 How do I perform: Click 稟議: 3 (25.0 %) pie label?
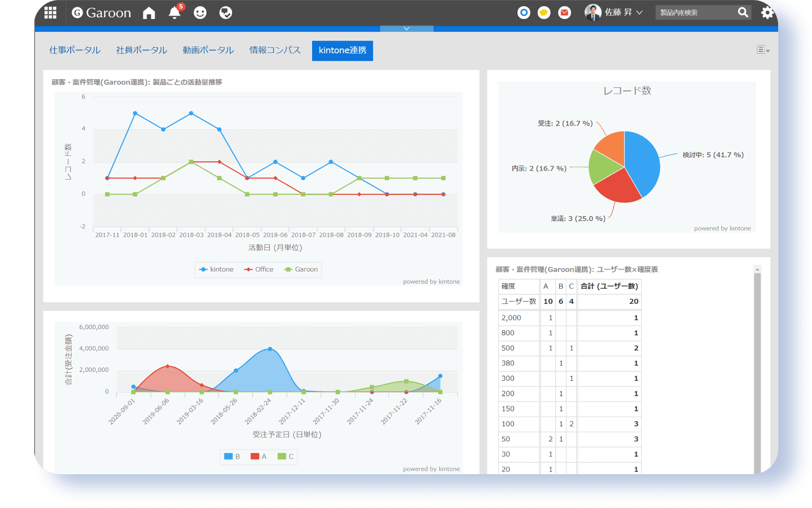pos(578,219)
